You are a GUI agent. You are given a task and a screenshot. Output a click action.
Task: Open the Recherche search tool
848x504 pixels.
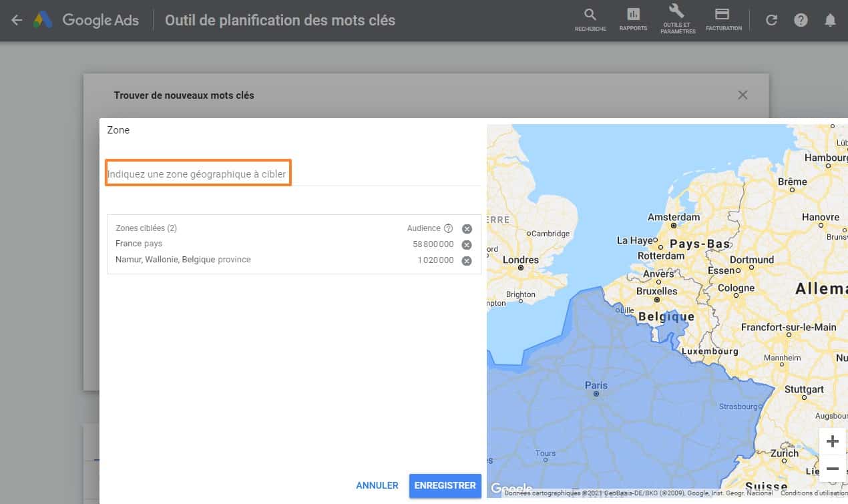coord(590,20)
